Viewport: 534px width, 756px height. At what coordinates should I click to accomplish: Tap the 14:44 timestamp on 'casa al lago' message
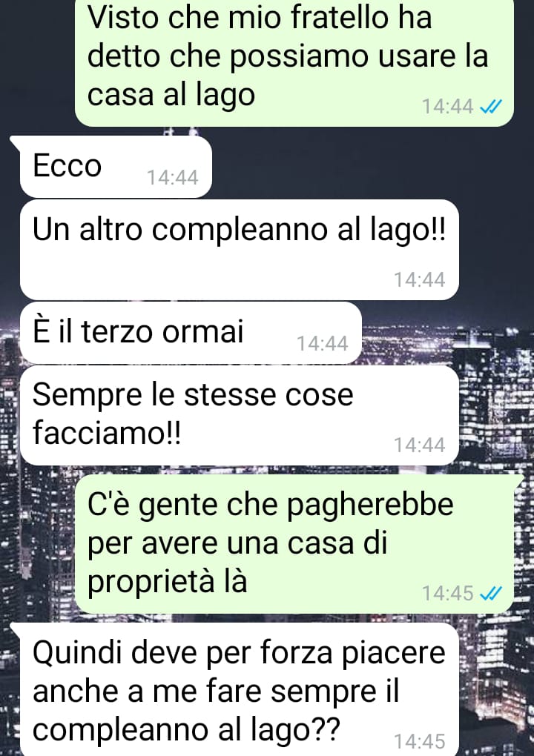[x=448, y=107]
